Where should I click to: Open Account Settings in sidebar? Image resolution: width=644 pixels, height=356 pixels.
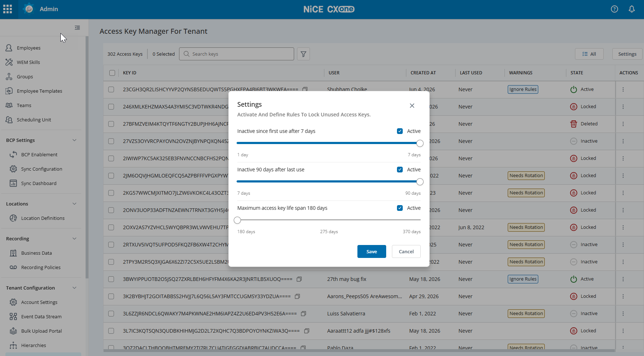[x=39, y=302]
